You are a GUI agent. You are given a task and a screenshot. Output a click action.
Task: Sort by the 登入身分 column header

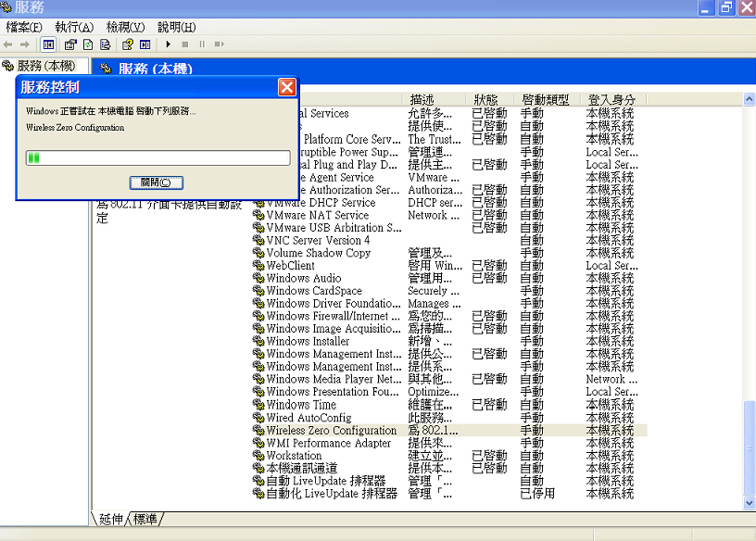(x=613, y=100)
